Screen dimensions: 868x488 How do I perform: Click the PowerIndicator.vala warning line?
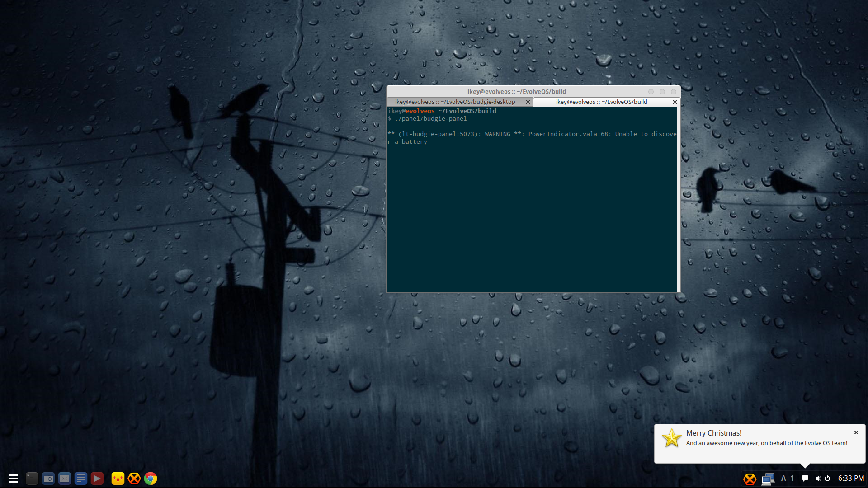pos(532,138)
